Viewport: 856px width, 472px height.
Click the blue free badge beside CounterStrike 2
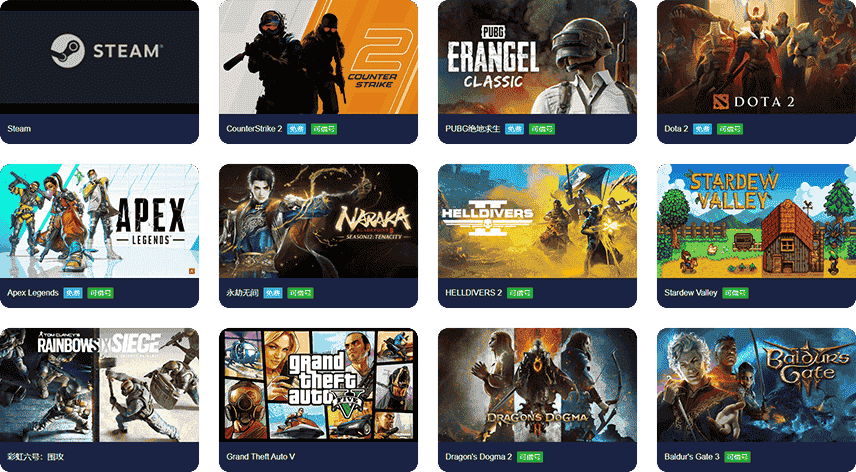click(296, 129)
